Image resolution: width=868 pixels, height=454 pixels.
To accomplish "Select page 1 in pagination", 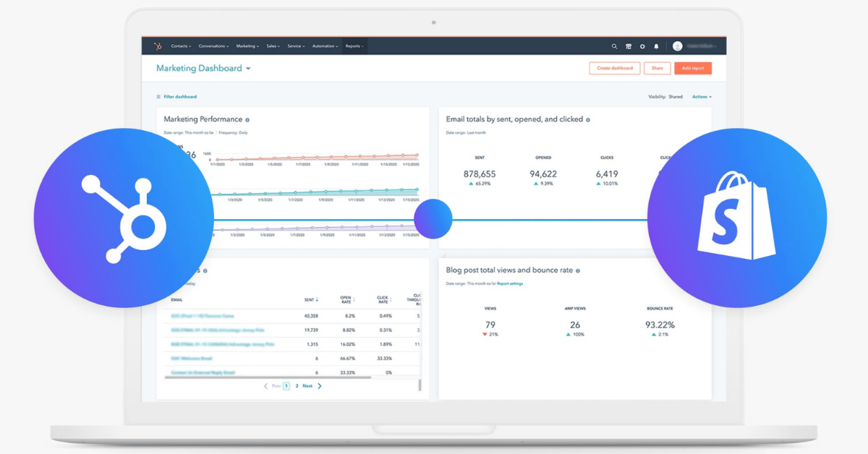I will (x=286, y=386).
